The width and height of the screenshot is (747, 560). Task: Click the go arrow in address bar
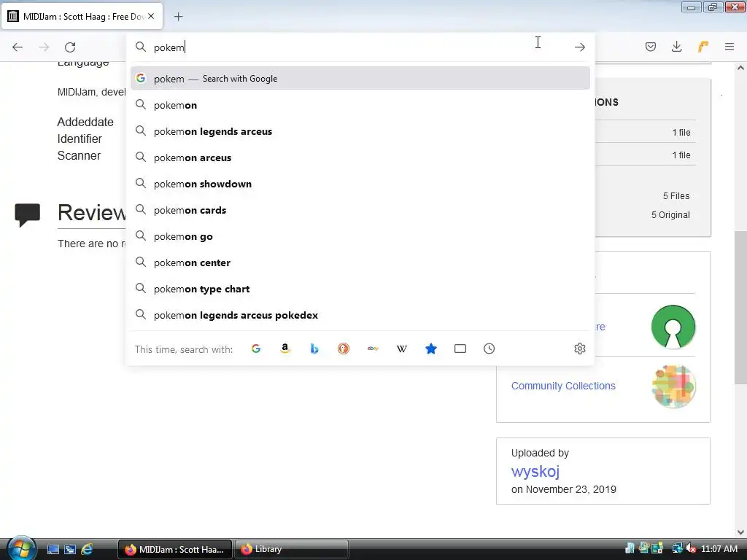tap(580, 47)
